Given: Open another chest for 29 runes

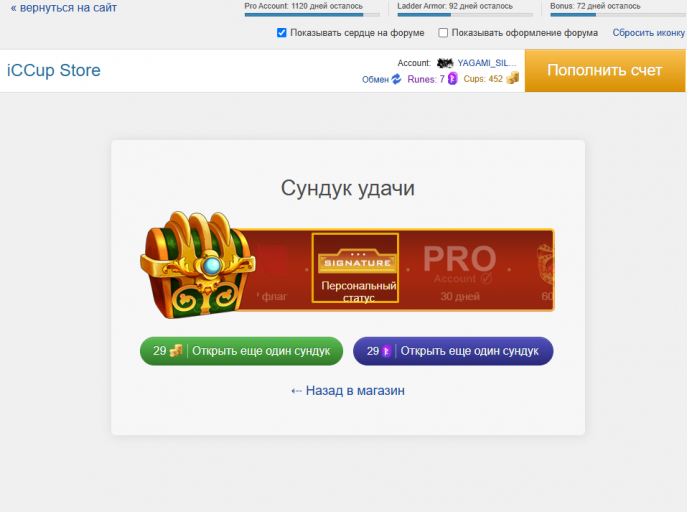Looking at the screenshot, I should tap(453, 351).
